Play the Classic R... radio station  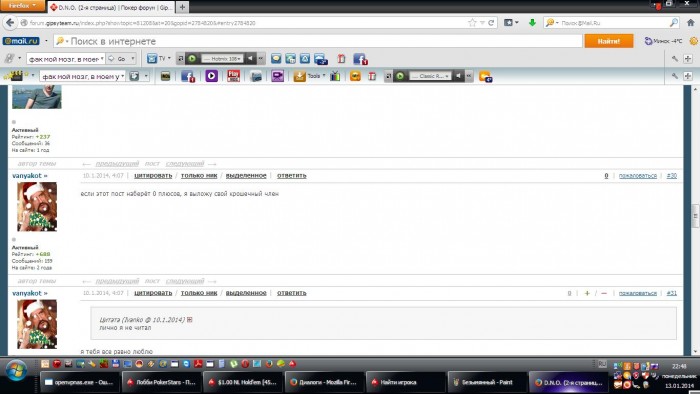[x=400, y=76]
